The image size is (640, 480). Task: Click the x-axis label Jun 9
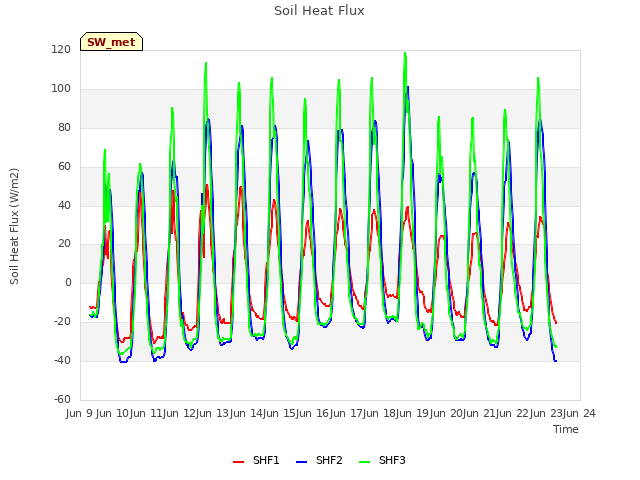[80, 413]
